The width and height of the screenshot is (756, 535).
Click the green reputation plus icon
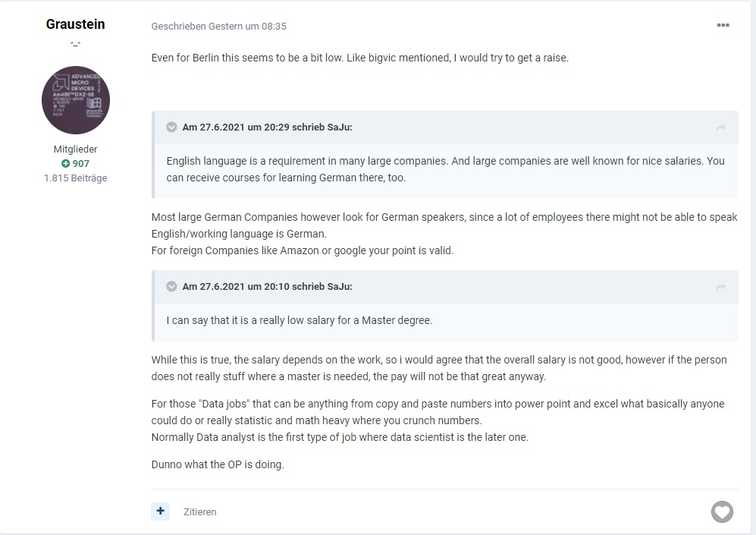click(65, 164)
